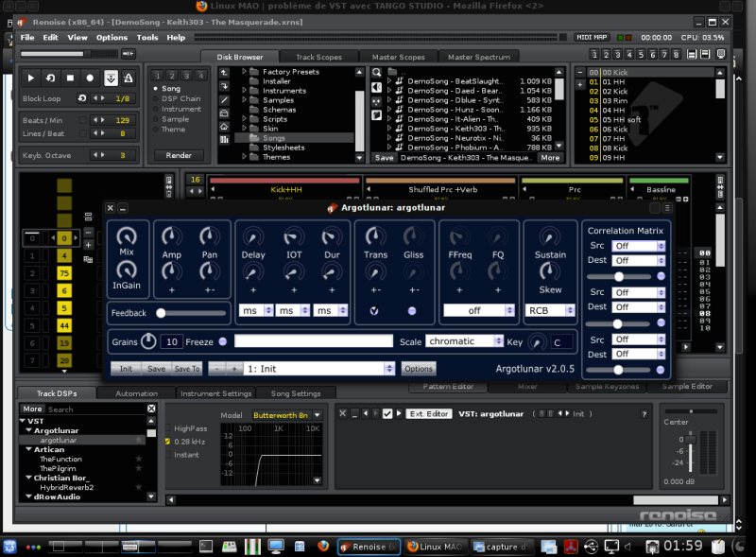Expand the Factory Presets folder

pos(245,72)
